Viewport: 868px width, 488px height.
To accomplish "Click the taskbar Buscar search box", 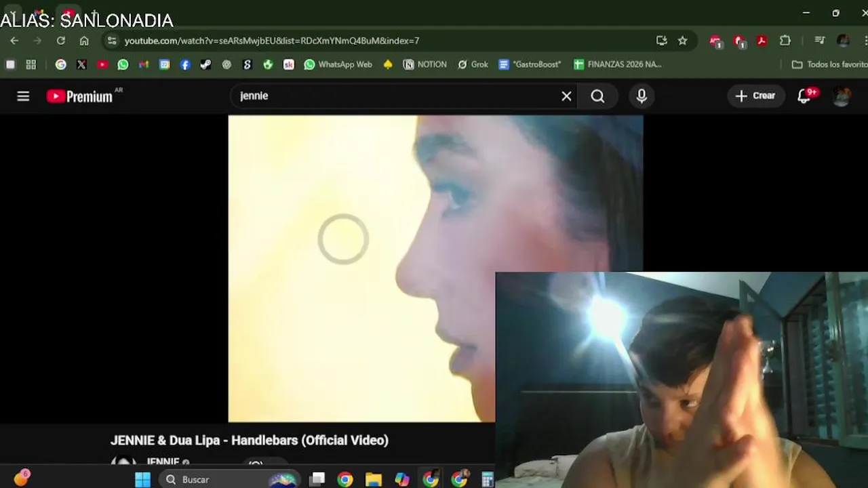I will (231, 480).
